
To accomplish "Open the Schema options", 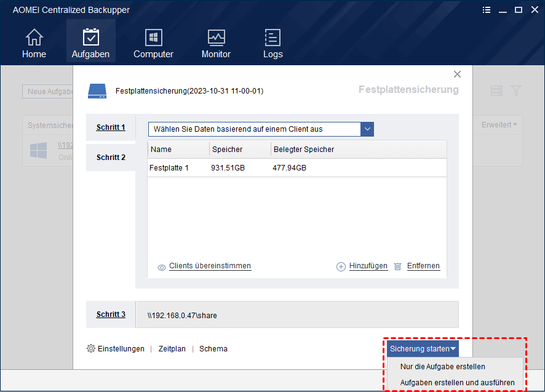I will pyautogui.click(x=213, y=348).
